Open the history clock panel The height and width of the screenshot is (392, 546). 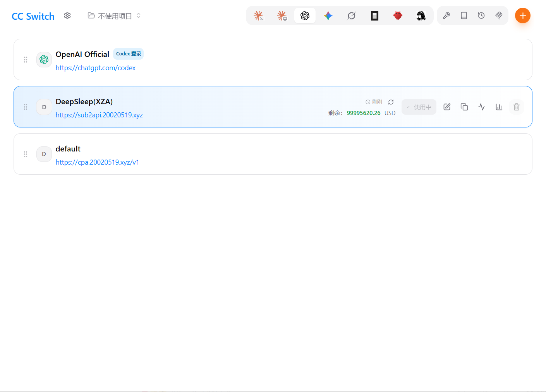(x=481, y=15)
